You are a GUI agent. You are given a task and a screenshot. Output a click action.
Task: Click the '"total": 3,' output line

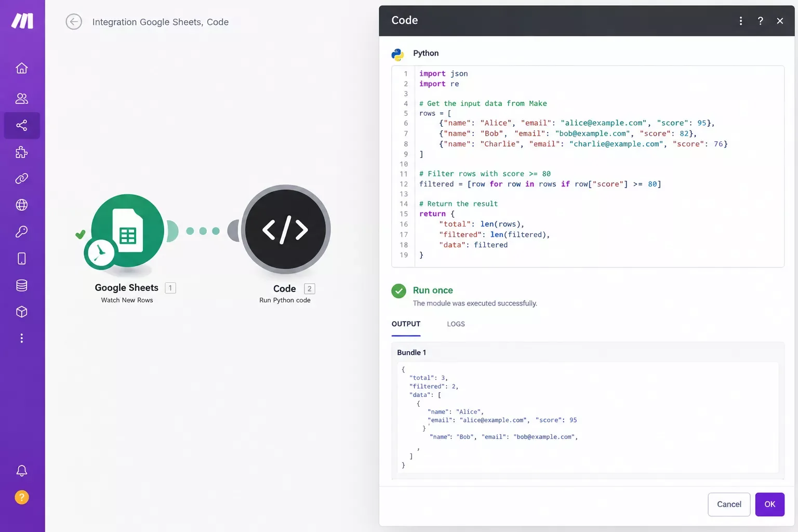coord(429,378)
